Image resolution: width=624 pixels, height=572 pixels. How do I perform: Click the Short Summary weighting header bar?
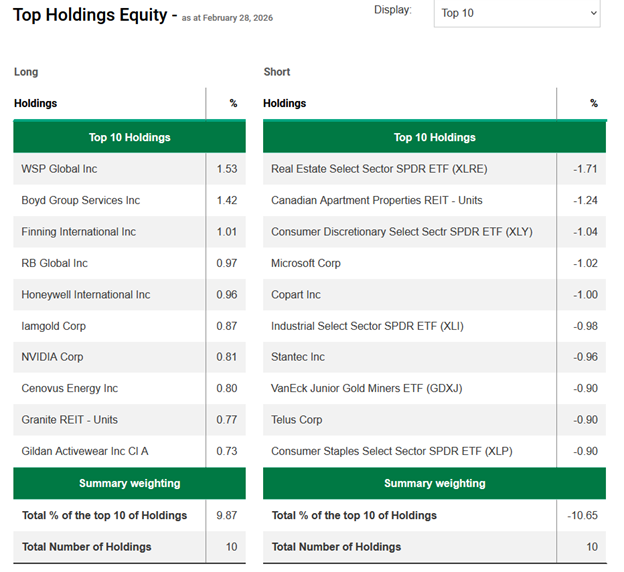pos(434,483)
